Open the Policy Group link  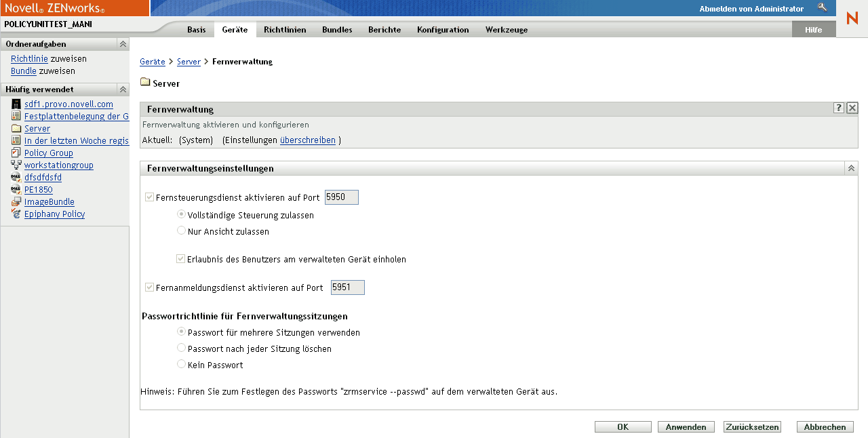[49, 153]
